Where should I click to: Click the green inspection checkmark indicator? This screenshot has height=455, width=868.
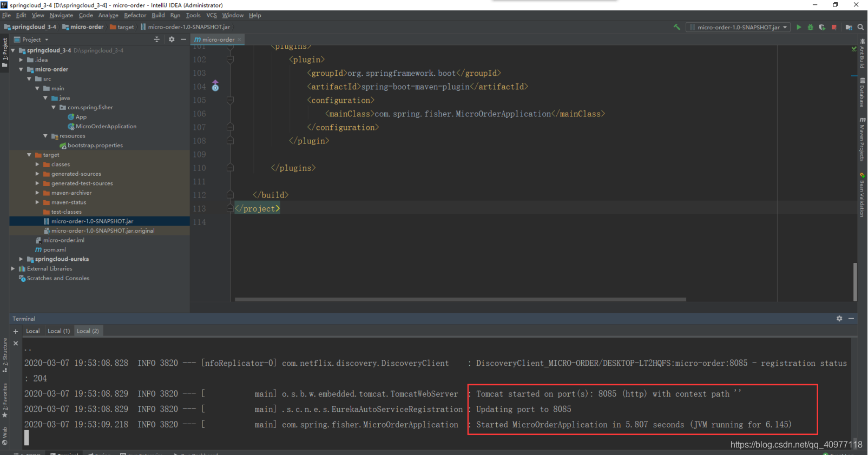click(854, 49)
